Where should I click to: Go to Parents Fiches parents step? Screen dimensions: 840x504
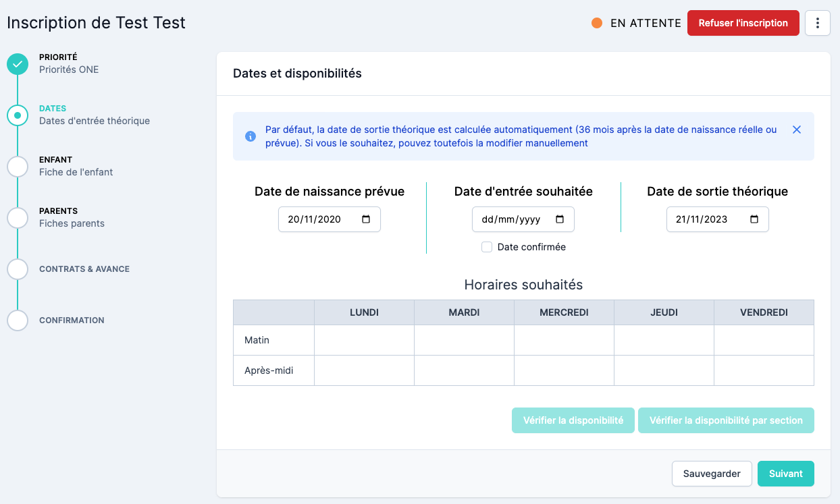pyautogui.click(x=72, y=217)
